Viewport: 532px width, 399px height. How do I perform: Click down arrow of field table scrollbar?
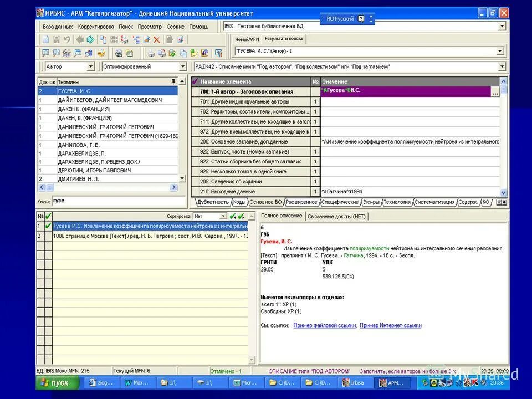point(504,192)
